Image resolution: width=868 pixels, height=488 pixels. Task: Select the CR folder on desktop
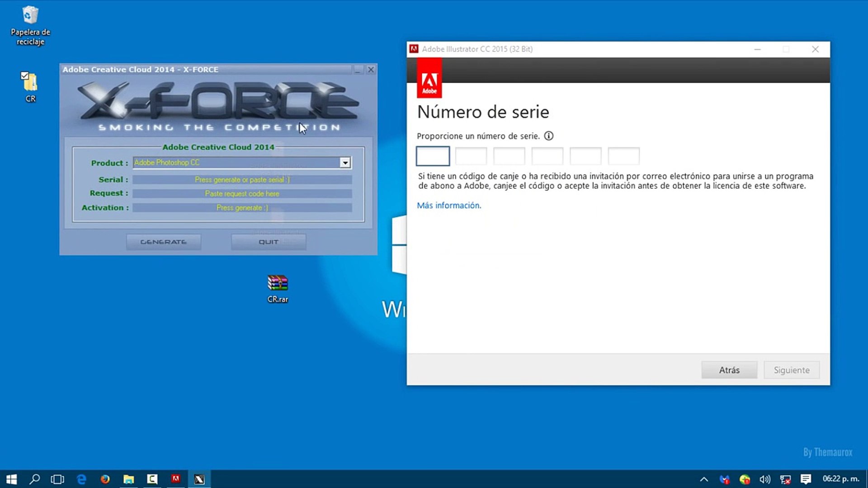pyautogui.click(x=30, y=87)
